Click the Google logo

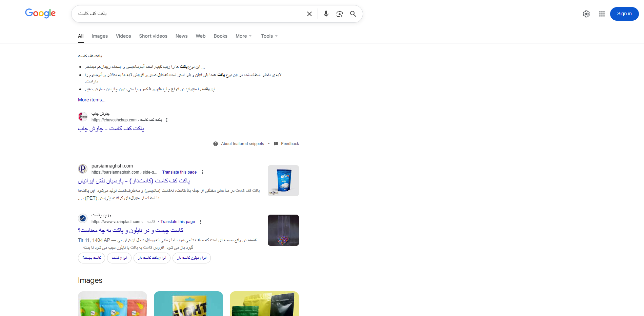[40, 14]
